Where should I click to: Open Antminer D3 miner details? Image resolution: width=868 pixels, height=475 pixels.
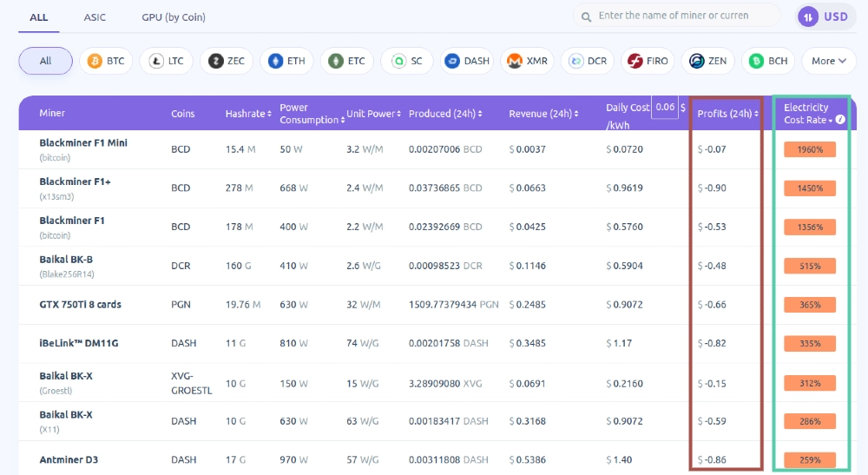[x=68, y=459]
